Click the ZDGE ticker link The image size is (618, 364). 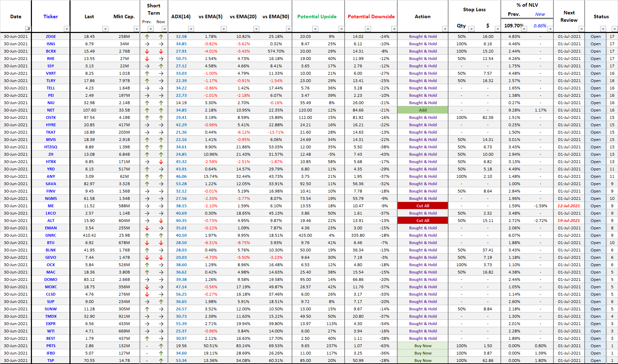pos(51,36)
